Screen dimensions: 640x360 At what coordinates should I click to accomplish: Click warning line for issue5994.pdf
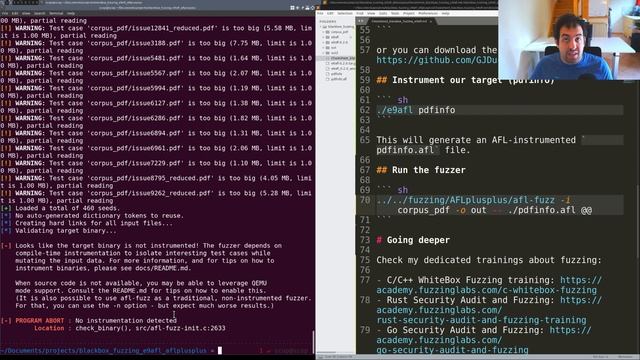coord(157,92)
